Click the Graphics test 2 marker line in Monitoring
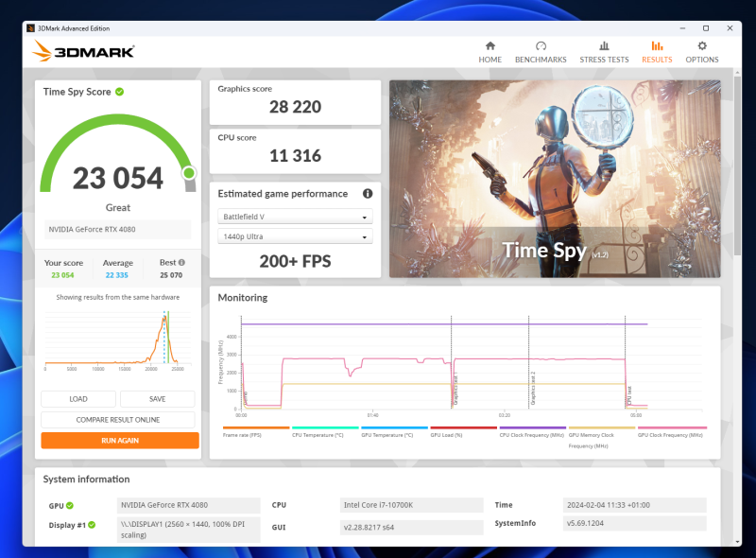The height and width of the screenshot is (558, 756). (x=529, y=362)
